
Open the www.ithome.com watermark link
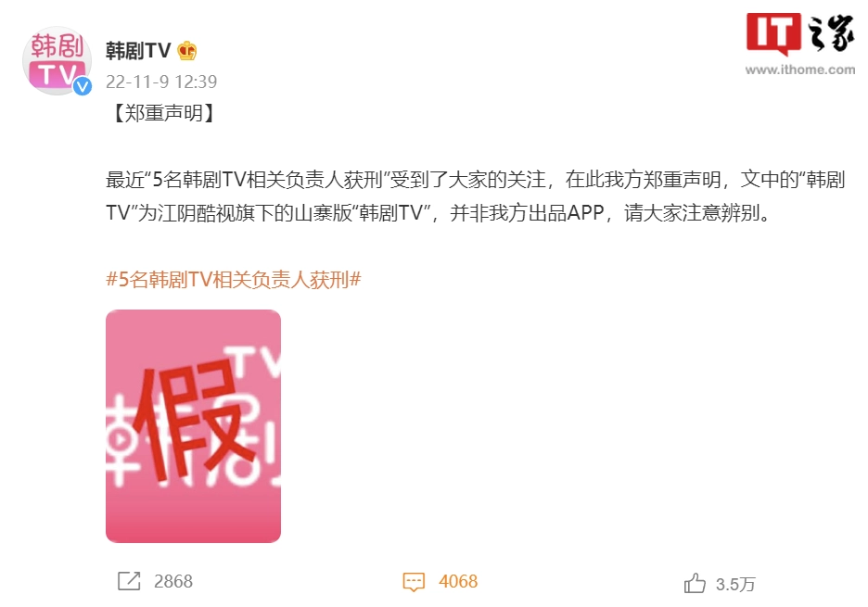coord(800,70)
